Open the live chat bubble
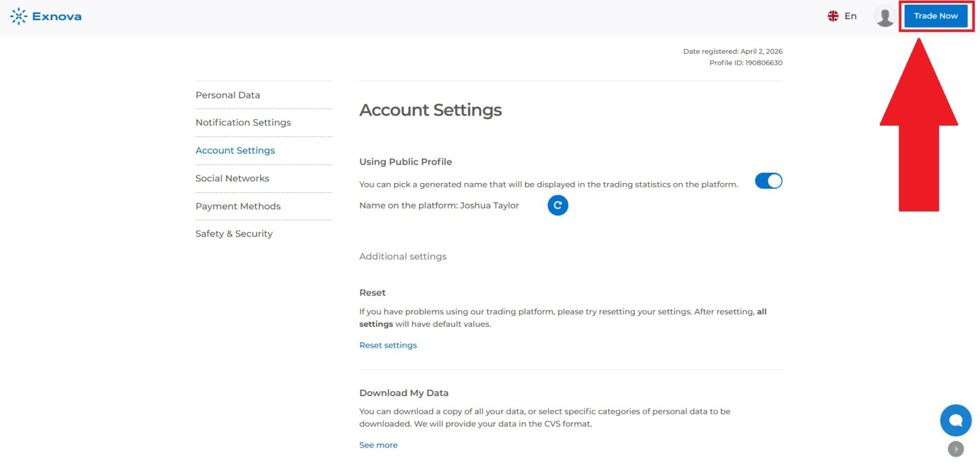The width and height of the screenshot is (980, 469). pyautogui.click(x=956, y=420)
